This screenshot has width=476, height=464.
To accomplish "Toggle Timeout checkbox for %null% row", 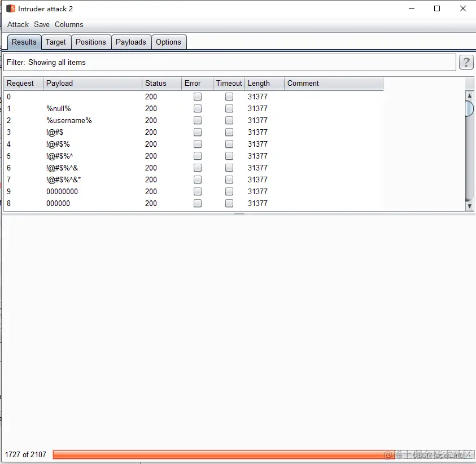I will coord(229,108).
